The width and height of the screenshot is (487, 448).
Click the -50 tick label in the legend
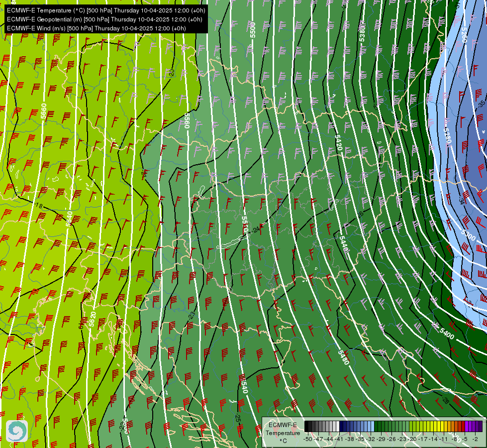click(x=307, y=439)
